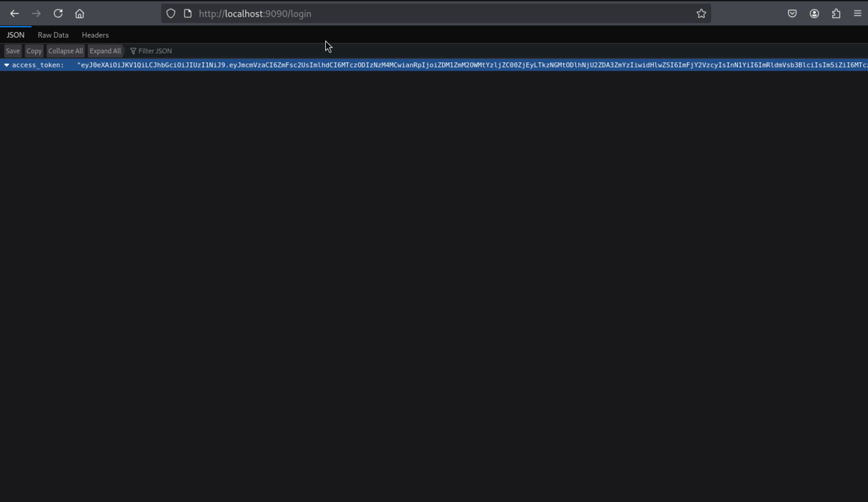
Task: Bookmark this page with star
Action: 701,14
